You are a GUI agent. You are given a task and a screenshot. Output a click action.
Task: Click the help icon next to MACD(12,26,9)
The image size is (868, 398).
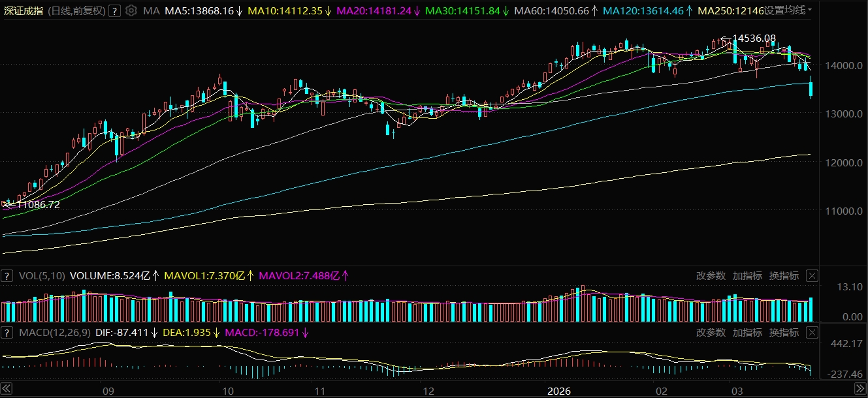pos(7,332)
